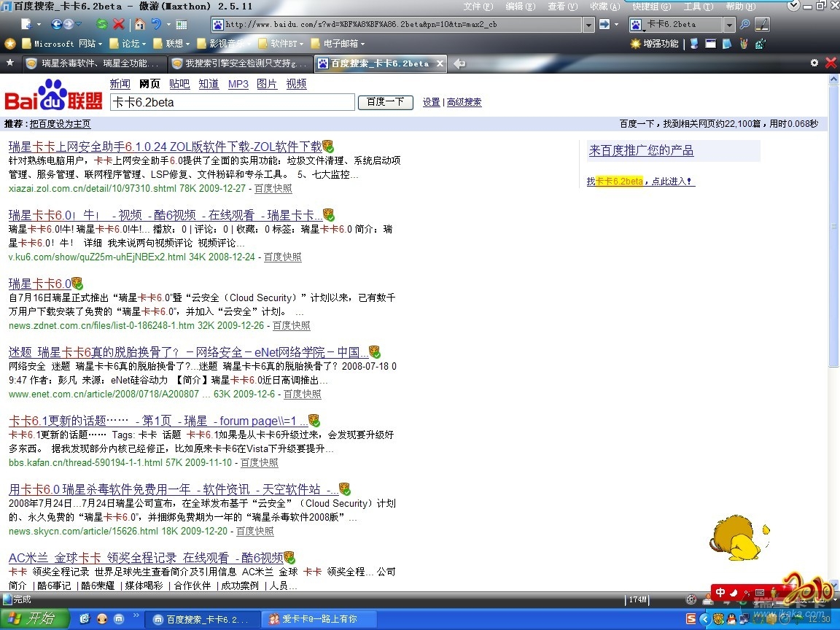This screenshot has width=840, height=630.
Task: Open the 爱卡卡@一路上有你 taskbar window
Action: [x=320, y=619]
